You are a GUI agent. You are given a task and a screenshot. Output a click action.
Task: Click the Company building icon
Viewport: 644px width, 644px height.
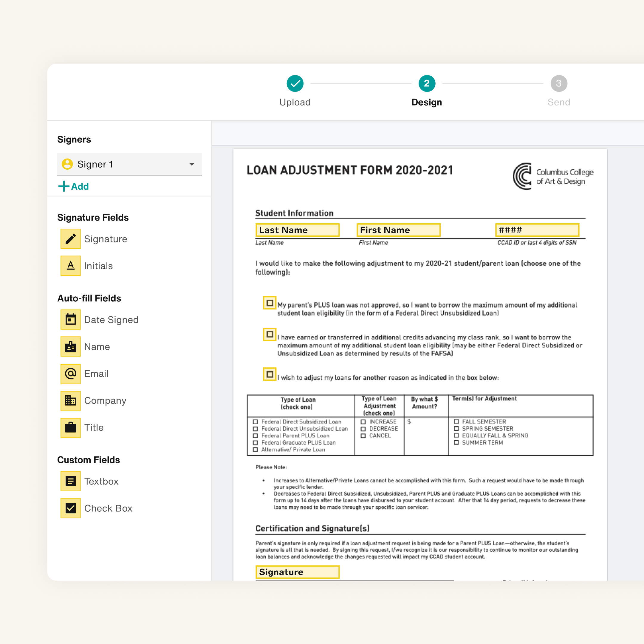pyautogui.click(x=70, y=400)
